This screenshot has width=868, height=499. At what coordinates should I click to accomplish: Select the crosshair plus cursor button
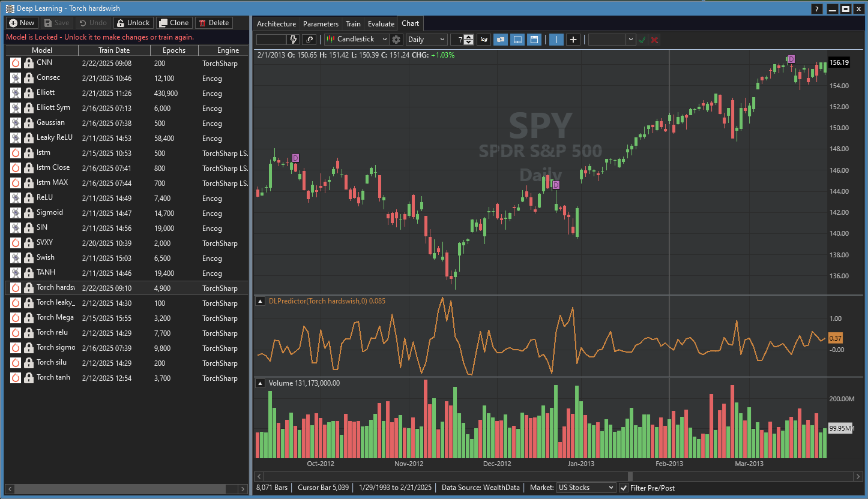[x=573, y=40]
